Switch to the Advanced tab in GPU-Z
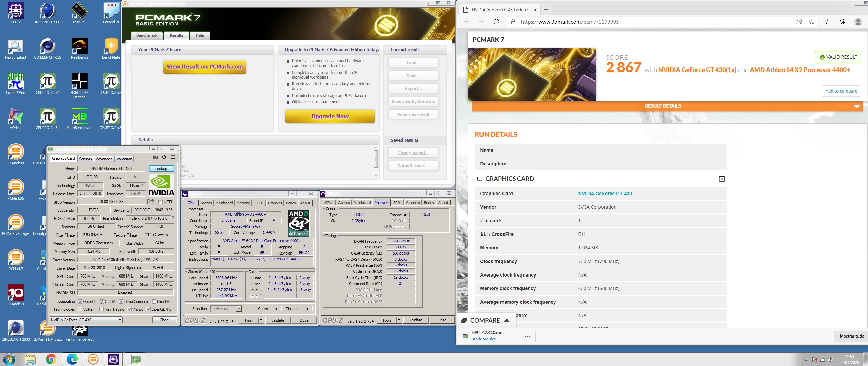 tap(104, 159)
